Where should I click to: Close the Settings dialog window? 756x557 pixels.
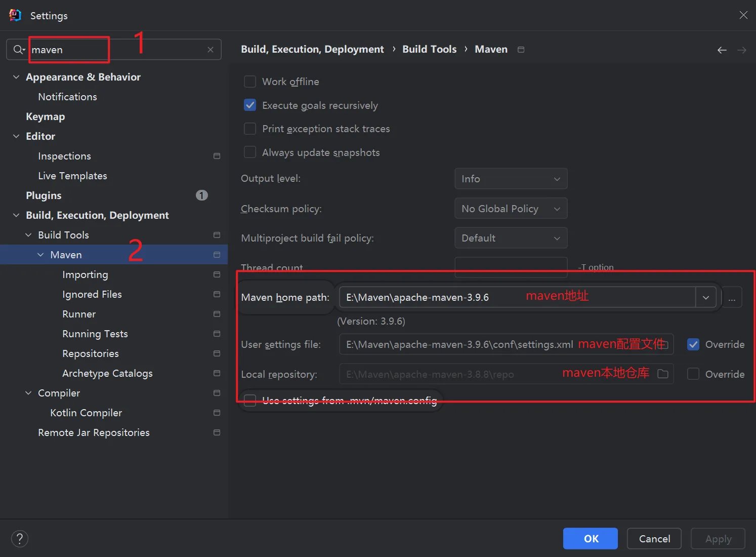(x=743, y=15)
